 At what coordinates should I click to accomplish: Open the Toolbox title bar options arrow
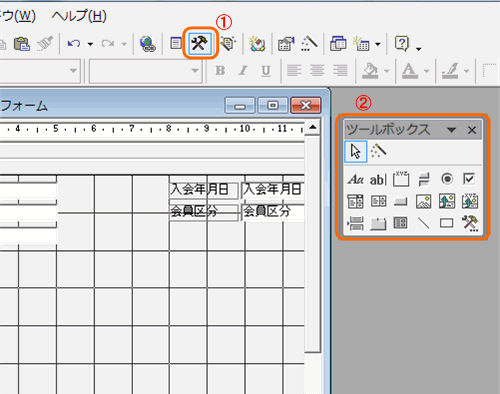(451, 130)
